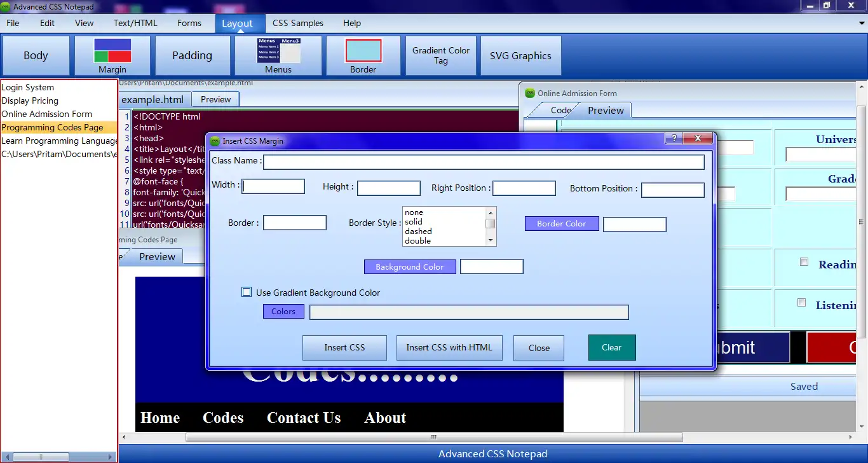Click the Width input field
Screen dimensions: 868x463
click(274, 186)
